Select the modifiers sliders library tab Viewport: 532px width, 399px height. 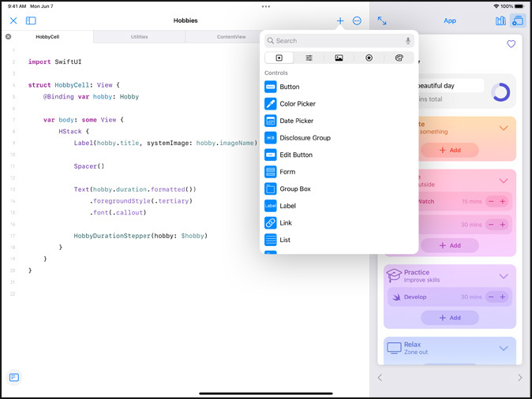[x=309, y=58]
